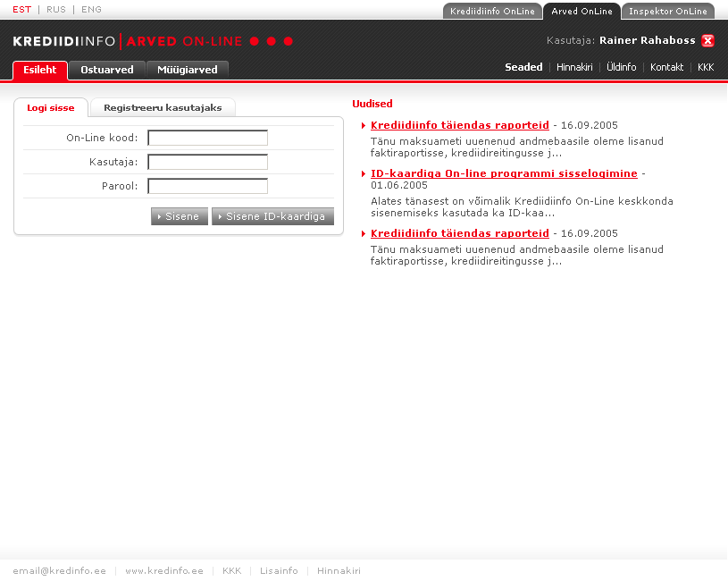Open Seaded in the header menu
Viewport: 728px width, 581px height.
point(523,67)
